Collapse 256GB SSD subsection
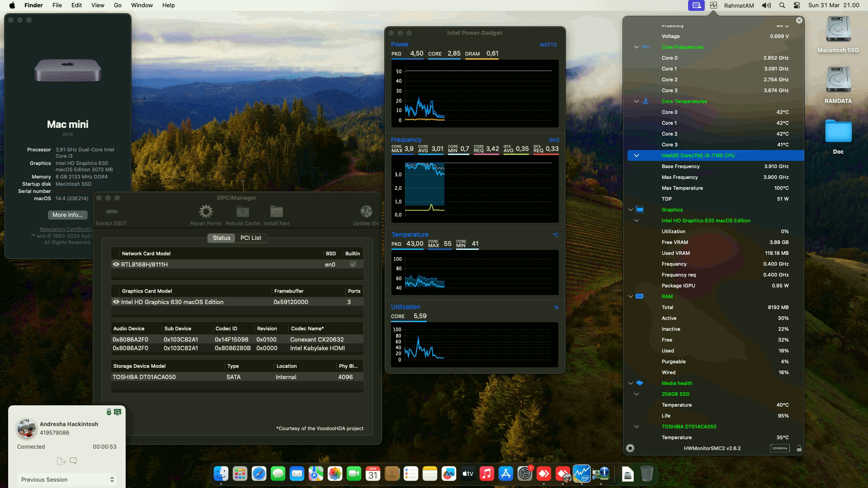Screen dimensions: 868x488 [637, 394]
